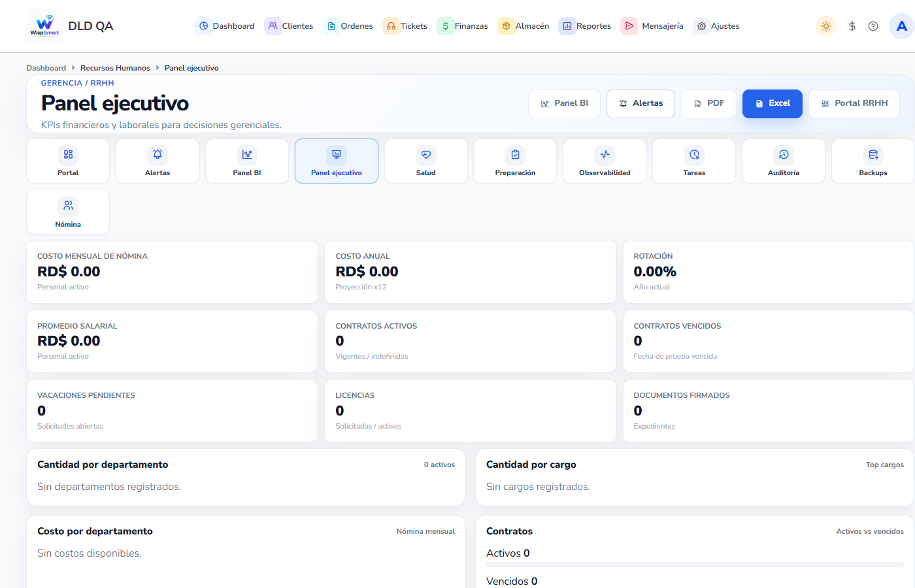Click the WispSmart logo
This screenshot has width=915, height=588.
pyautogui.click(x=44, y=26)
